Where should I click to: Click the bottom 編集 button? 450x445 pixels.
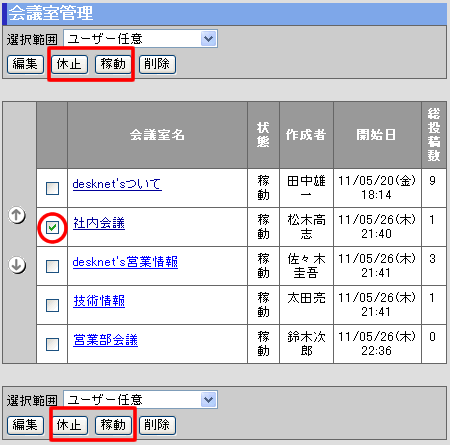point(25,425)
